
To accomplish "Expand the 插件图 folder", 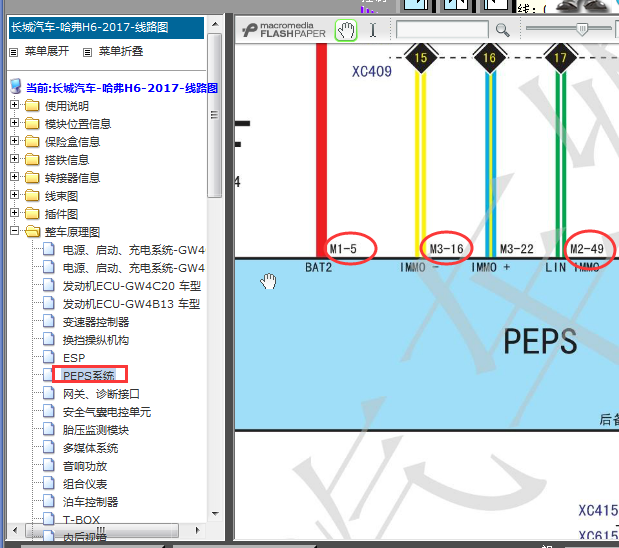I will point(14,213).
